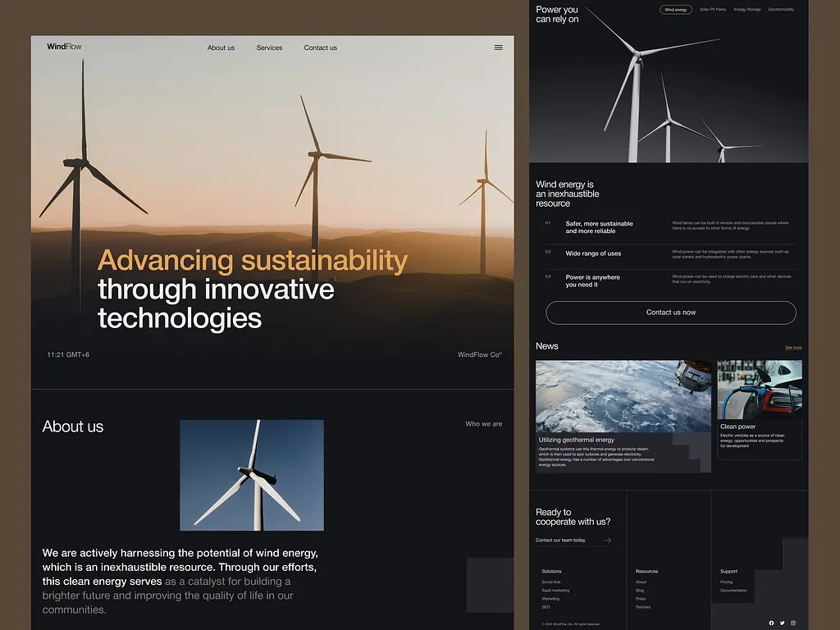The image size is (840, 630).
Task: Click the Twitter bird icon
Action: click(782, 623)
